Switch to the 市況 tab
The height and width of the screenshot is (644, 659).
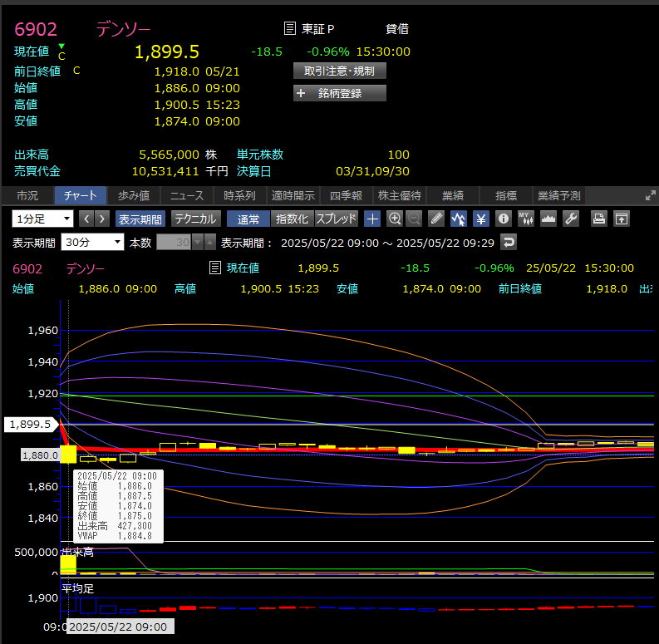coord(27,195)
